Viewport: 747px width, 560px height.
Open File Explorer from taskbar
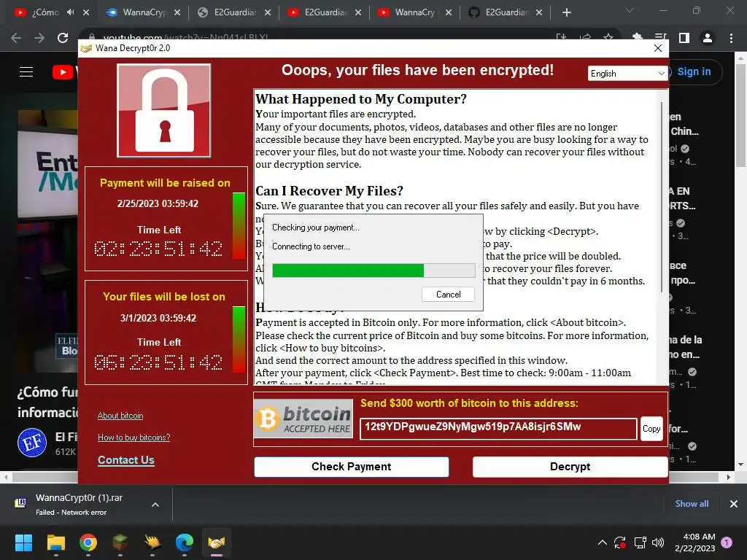pyautogui.click(x=55, y=542)
